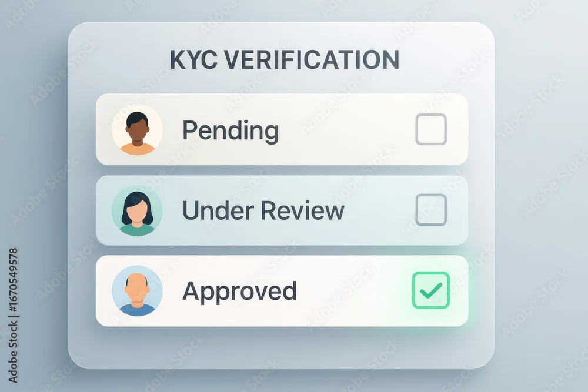Click the green checkmark tick icon
The height and width of the screenshot is (392, 588).
coord(431,290)
